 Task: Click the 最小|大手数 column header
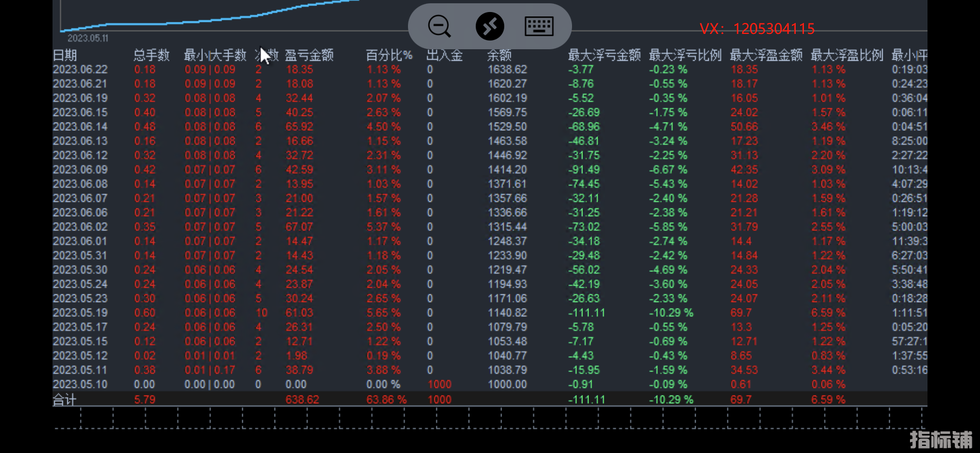click(x=215, y=55)
